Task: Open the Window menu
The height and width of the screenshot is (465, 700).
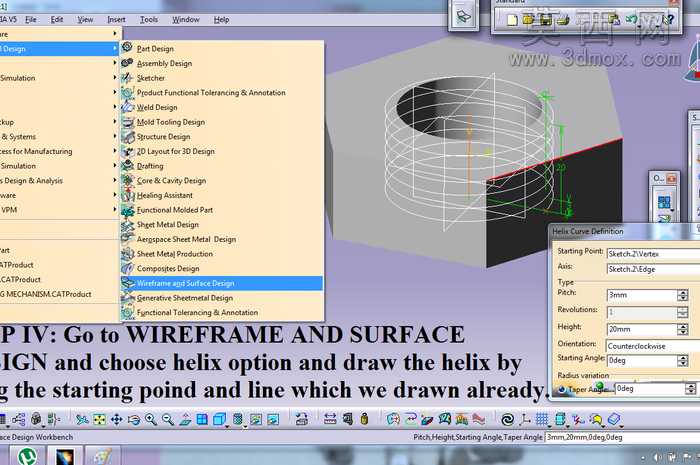Action: [x=186, y=19]
